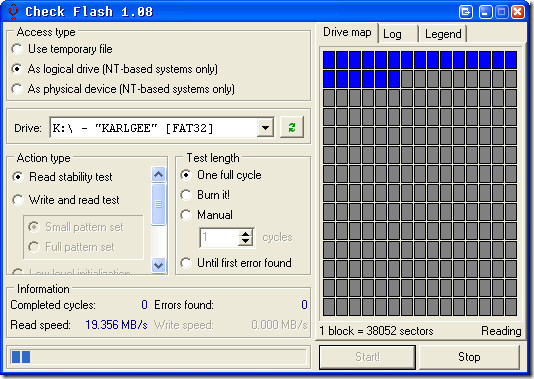Screen dimensions: 534x379
Task: Click the Action type scrollbar down arrow
Action: point(158,265)
